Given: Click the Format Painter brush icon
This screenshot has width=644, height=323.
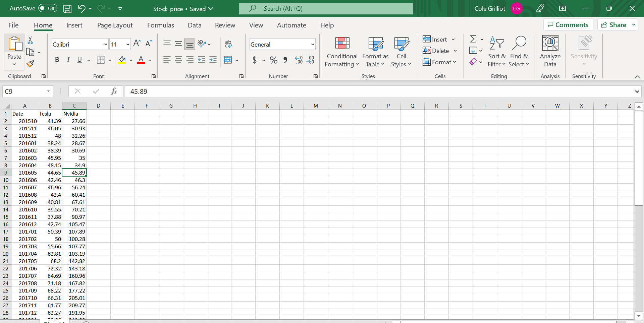Looking at the screenshot, I should (x=31, y=64).
